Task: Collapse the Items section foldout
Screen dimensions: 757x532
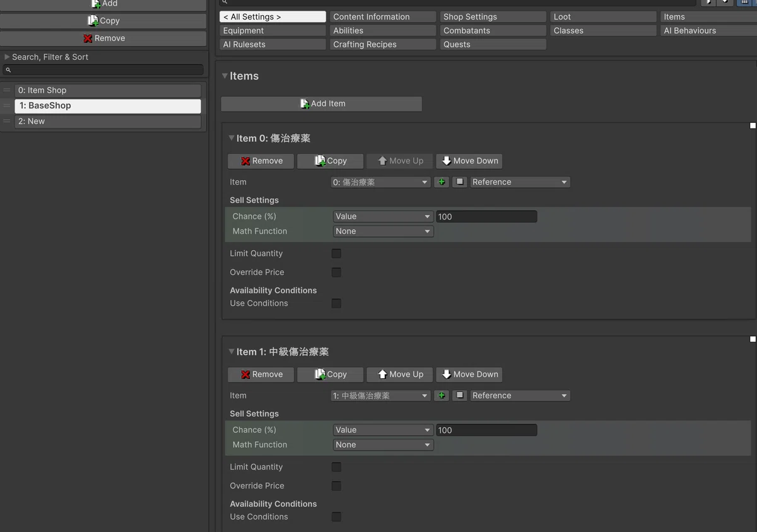Action: (225, 76)
